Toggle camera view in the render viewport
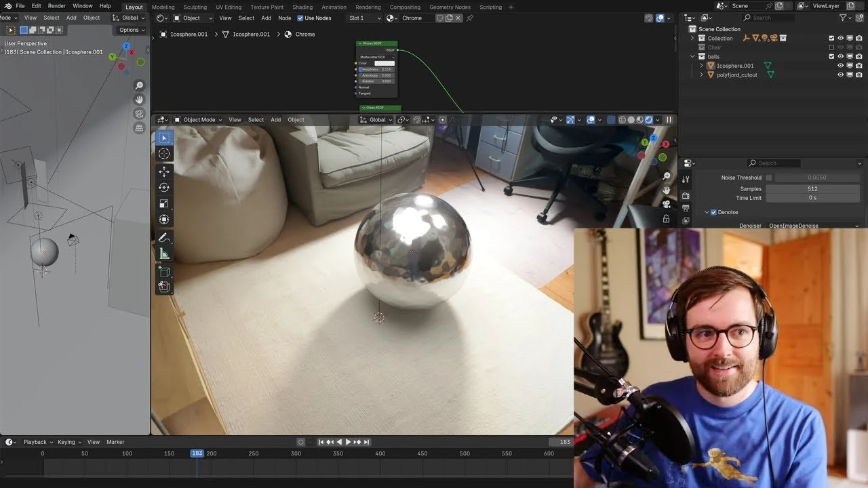The image size is (868, 488). [667, 205]
